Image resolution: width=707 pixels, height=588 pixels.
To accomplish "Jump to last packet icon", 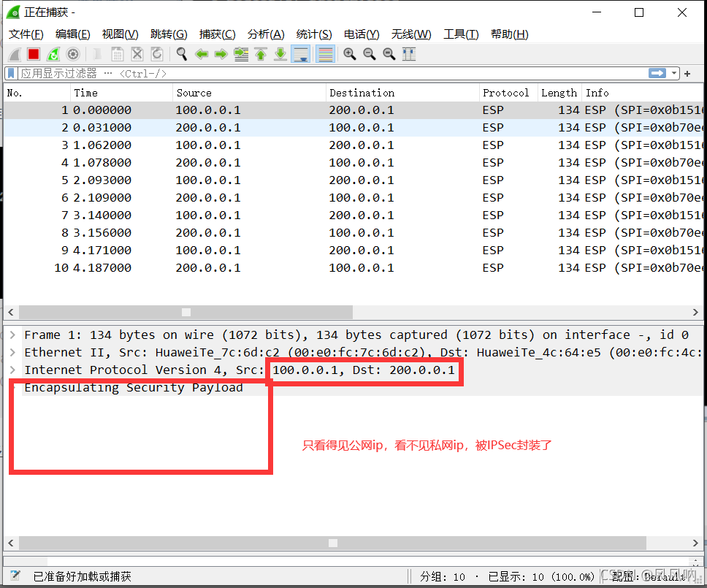I will (x=280, y=55).
